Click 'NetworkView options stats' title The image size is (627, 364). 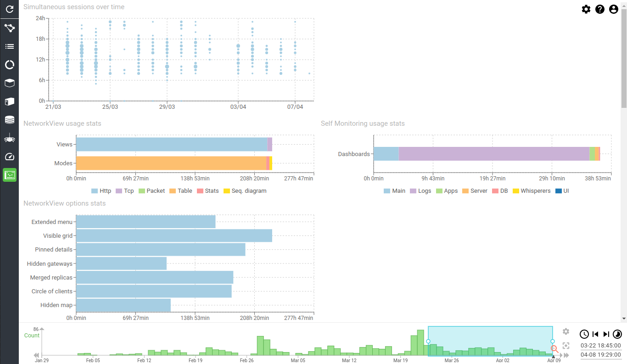tap(65, 203)
